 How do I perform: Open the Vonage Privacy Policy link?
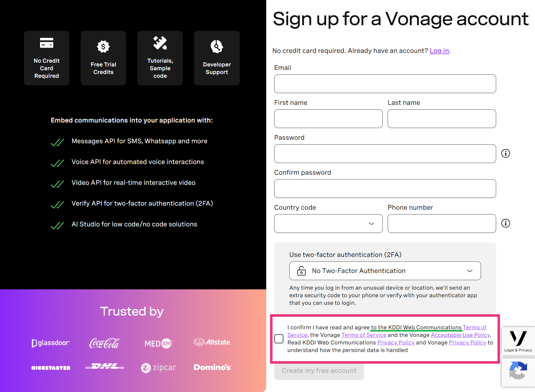coord(468,343)
